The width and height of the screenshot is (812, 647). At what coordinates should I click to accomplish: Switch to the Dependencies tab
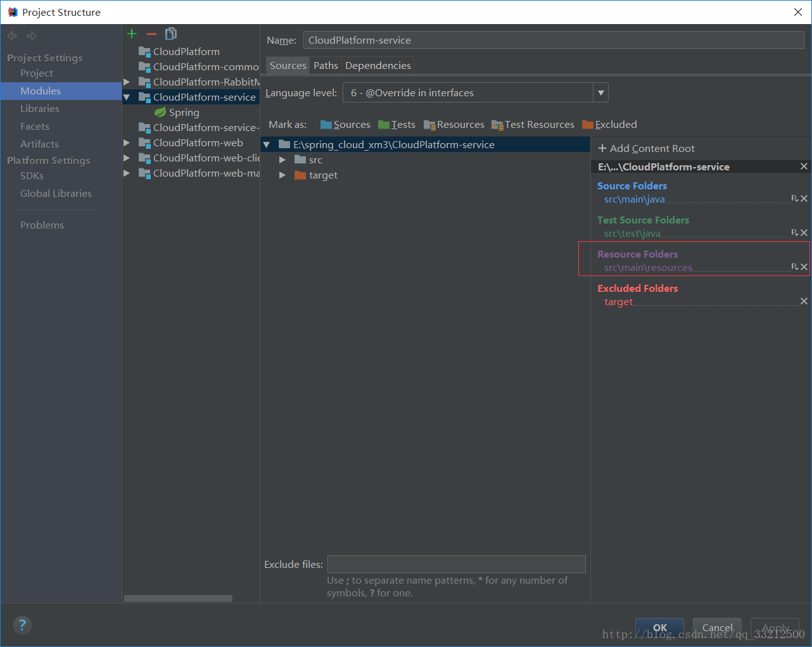[x=378, y=66]
